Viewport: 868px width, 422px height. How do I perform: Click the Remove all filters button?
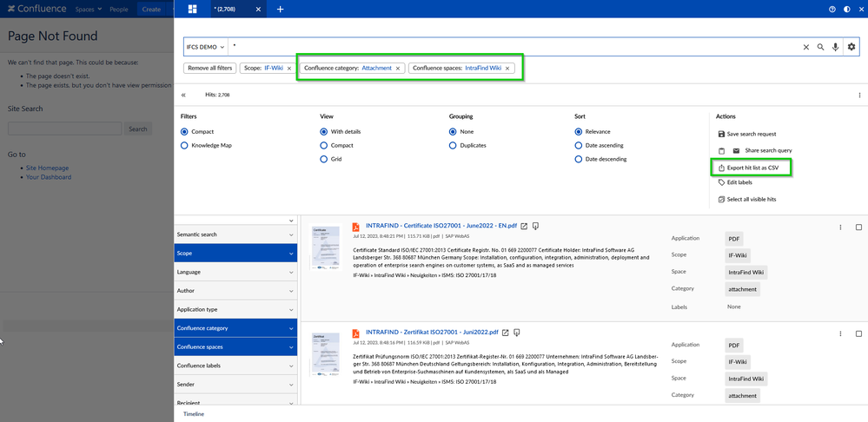pyautogui.click(x=208, y=68)
